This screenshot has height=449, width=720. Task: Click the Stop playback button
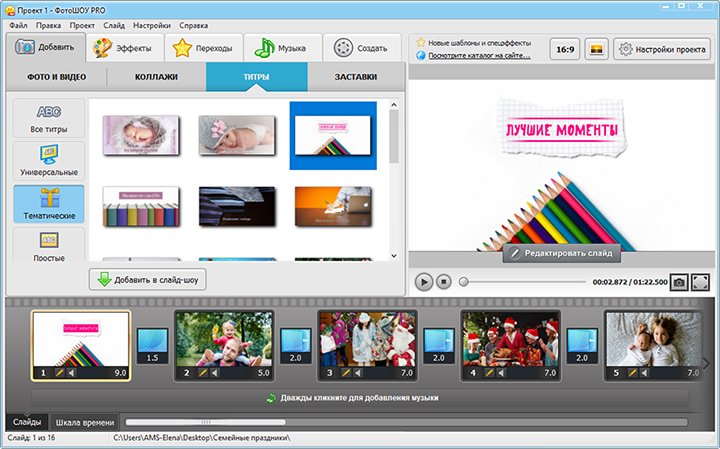[444, 283]
